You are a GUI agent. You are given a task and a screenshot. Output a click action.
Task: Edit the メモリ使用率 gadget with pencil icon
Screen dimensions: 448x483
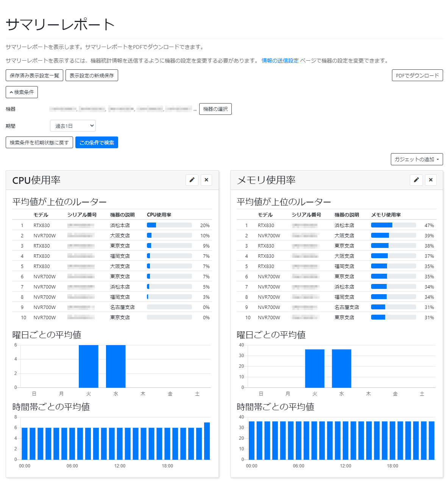coord(416,180)
